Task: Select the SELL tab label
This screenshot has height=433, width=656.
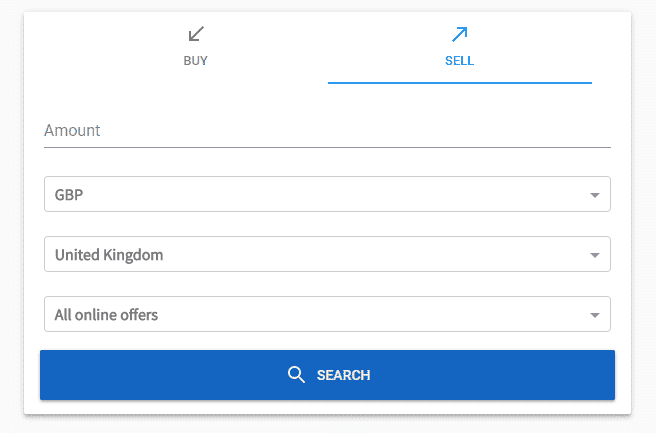Action: tap(459, 61)
